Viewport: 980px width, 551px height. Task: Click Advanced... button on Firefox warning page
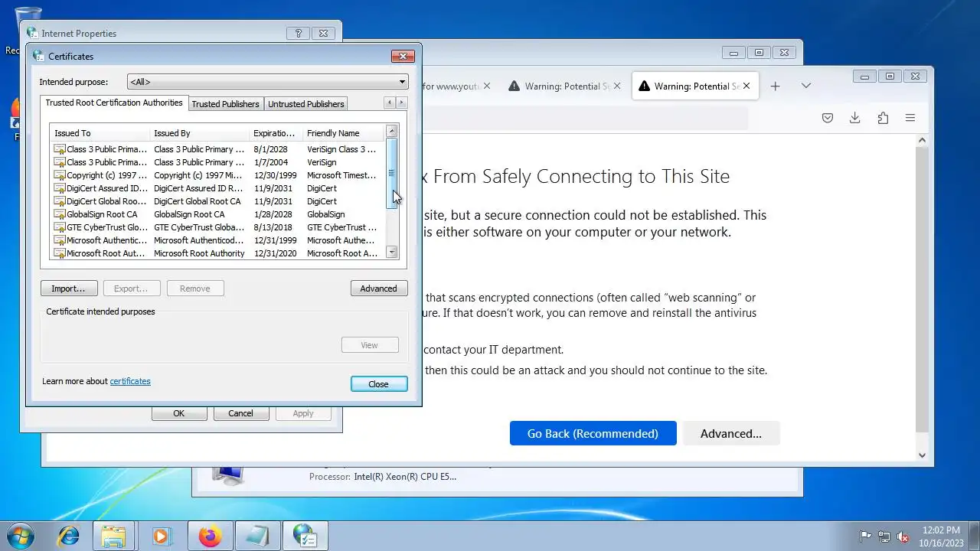(731, 433)
